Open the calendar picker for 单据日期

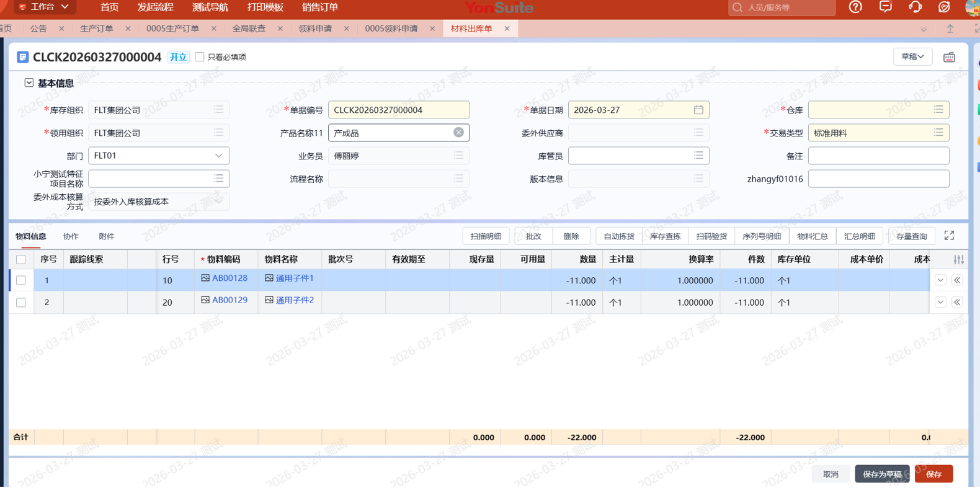tap(698, 110)
